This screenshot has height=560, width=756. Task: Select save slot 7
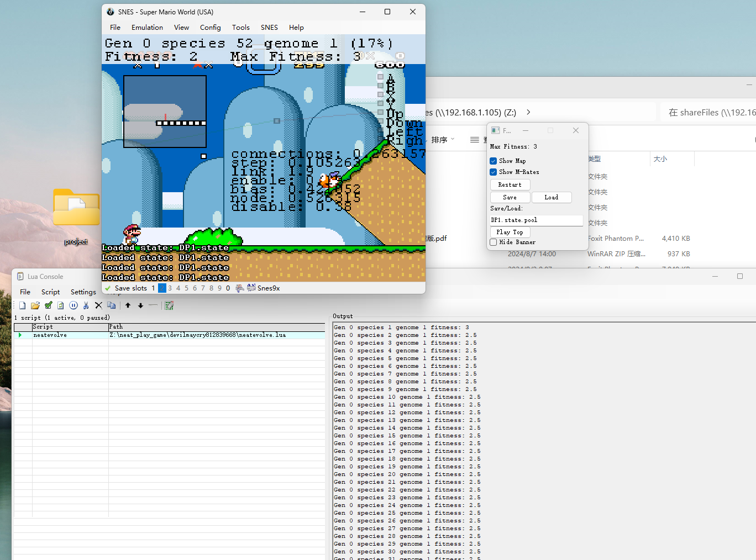click(203, 288)
